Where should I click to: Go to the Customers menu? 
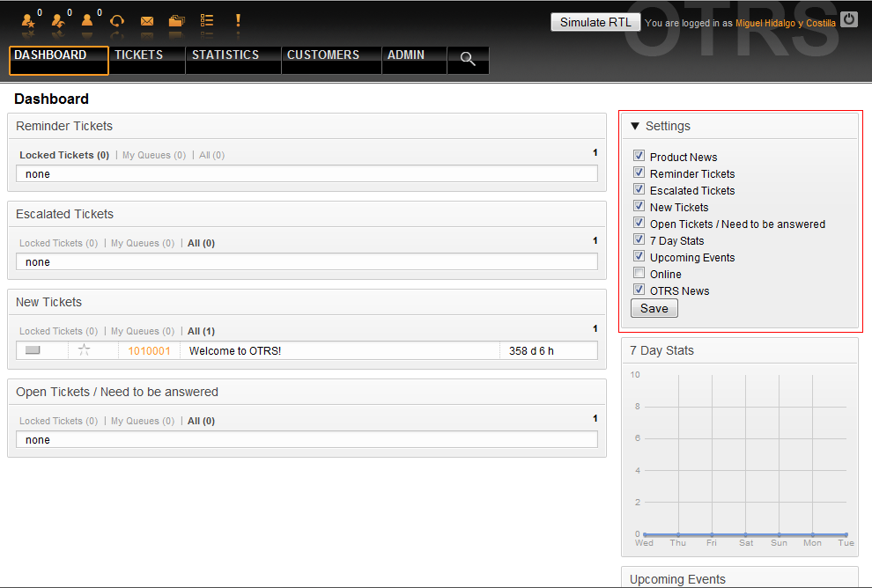[323, 55]
